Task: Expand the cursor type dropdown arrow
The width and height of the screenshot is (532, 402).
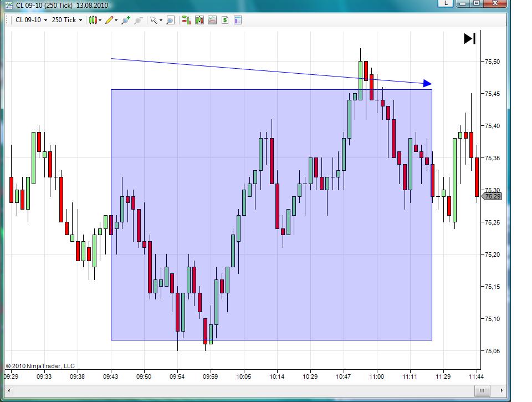Action: pos(161,21)
